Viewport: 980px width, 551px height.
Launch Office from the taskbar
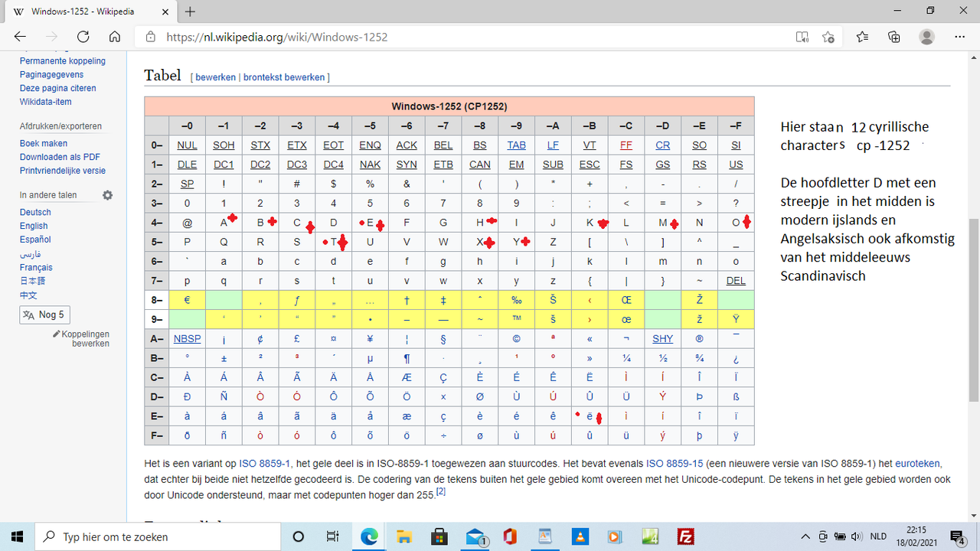510,536
